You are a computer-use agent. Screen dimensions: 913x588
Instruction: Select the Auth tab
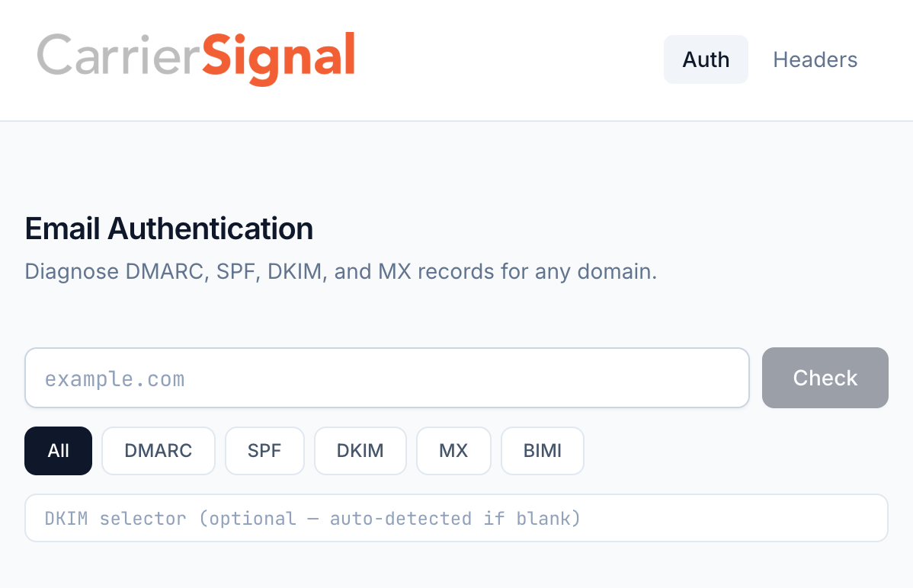pos(706,59)
